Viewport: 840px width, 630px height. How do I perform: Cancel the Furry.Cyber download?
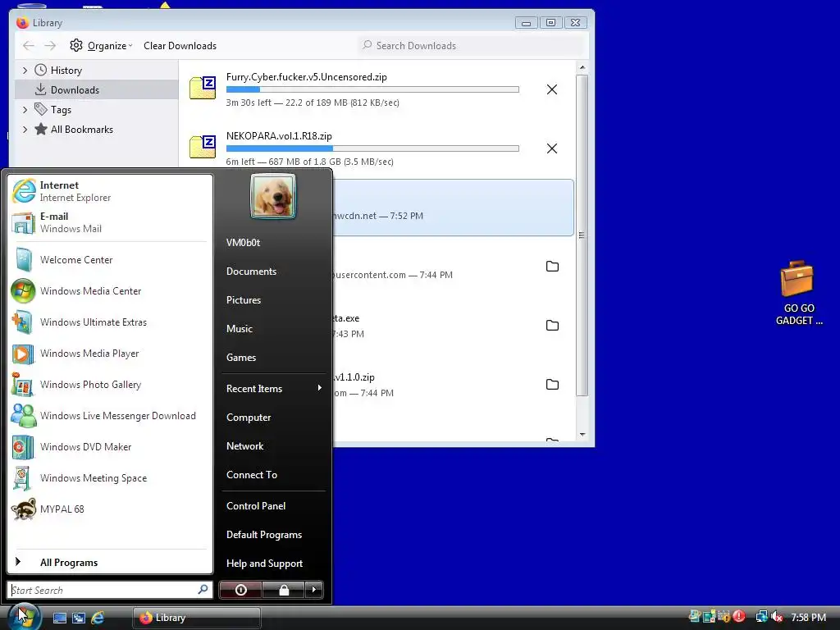pyautogui.click(x=552, y=89)
